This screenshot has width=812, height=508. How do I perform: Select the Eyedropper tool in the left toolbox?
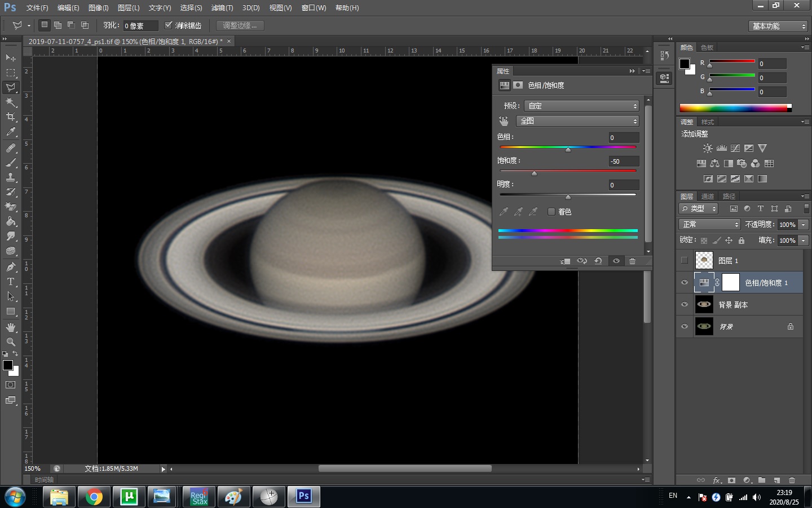click(11, 132)
